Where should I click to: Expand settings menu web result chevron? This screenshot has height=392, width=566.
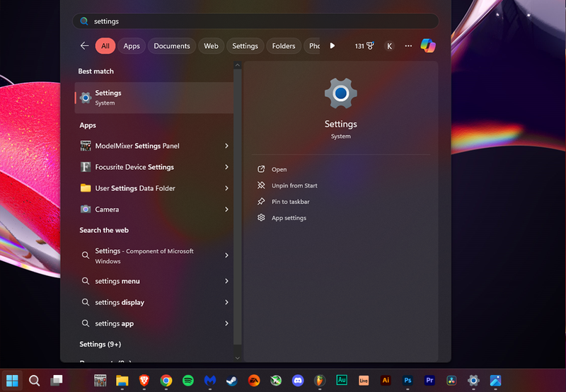click(226, 281)
